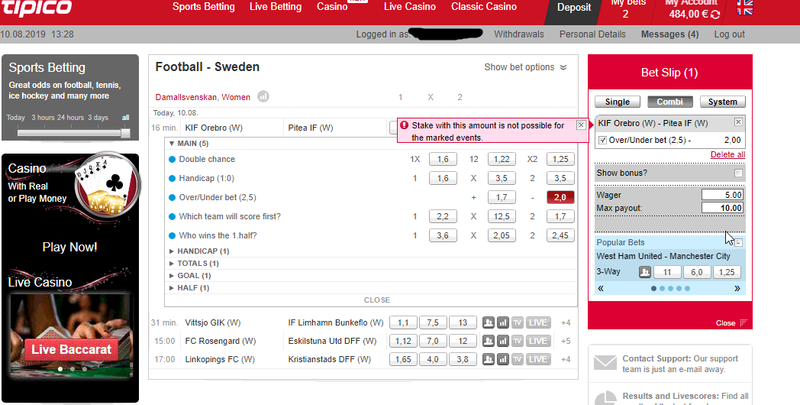This screenshot has width=800, height=405.
Task: Click Vittsjo GIK row LIVE icon
Action: click(538, 323)
